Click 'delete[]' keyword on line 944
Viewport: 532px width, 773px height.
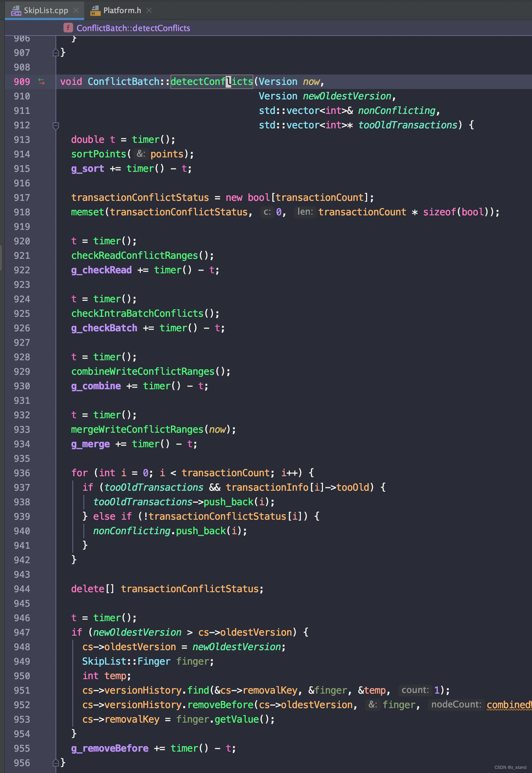coord(92,589)
